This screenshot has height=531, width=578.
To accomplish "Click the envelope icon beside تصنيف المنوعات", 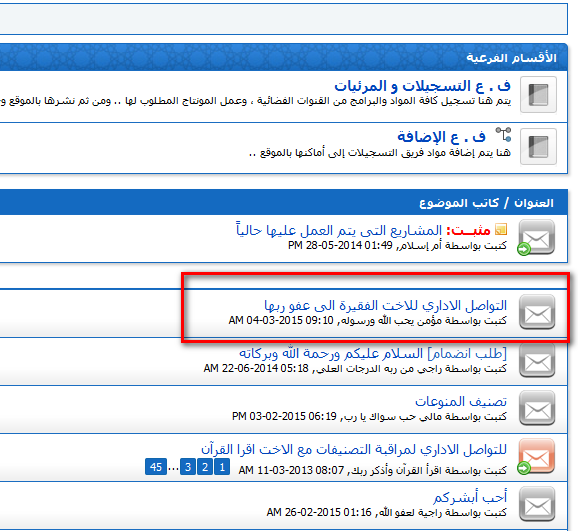I will [537, 408].
